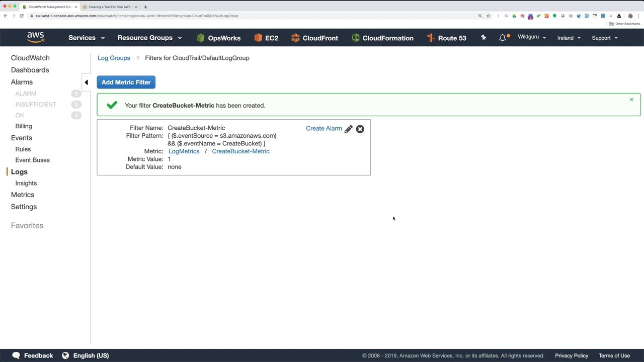
Task: Click CloudWatch sidebar heading
Action: point(30,58)
